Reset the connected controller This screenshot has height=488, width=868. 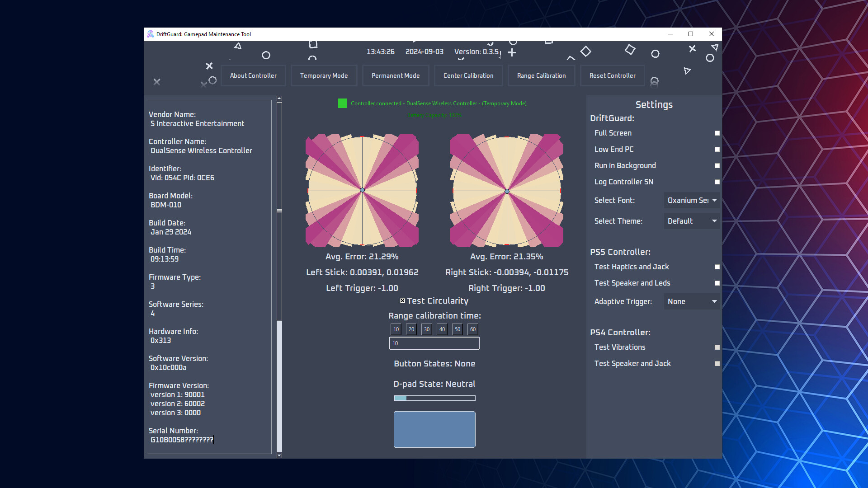pyautogui.click(x=612, y=75)
